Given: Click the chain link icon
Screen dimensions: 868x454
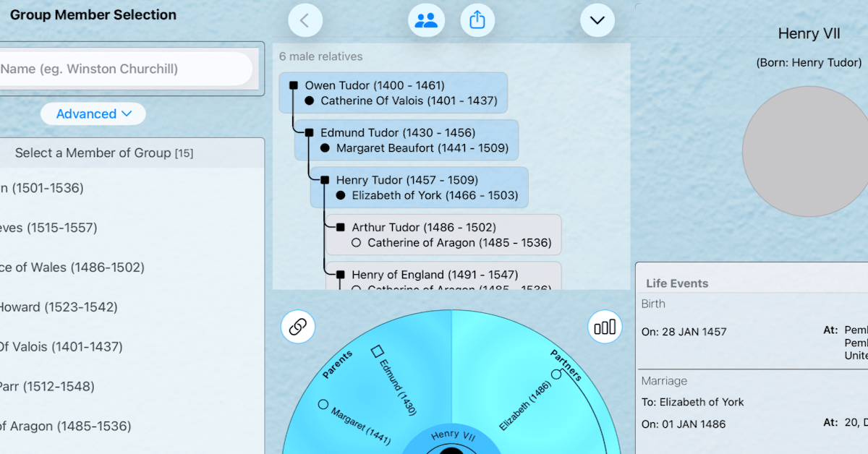Looking at the screenshot, I should (x=298, y=327).
